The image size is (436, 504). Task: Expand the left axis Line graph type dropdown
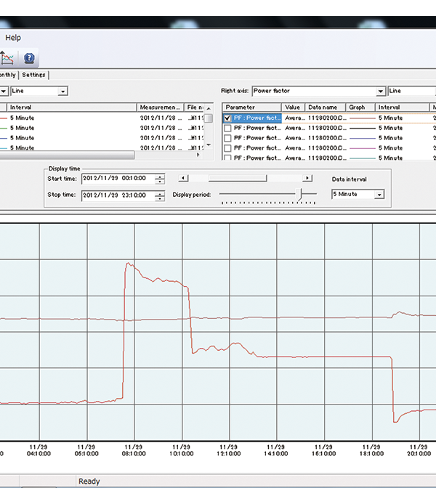(x=62, y=92)
